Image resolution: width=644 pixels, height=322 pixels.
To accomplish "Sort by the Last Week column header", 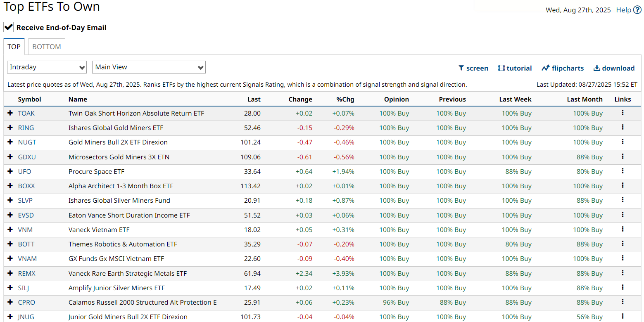I will point(515,99).
